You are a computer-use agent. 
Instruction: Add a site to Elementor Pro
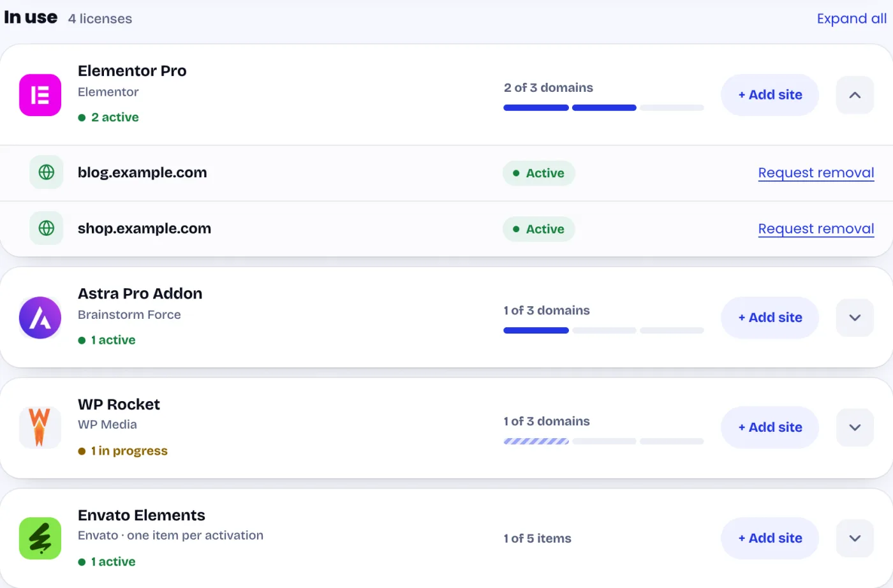[770, 95]
